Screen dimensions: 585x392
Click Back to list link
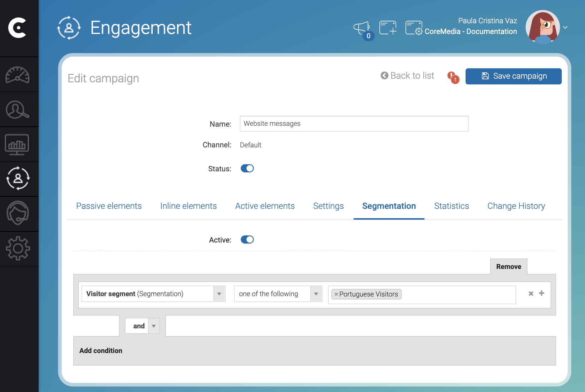(407, 75)
